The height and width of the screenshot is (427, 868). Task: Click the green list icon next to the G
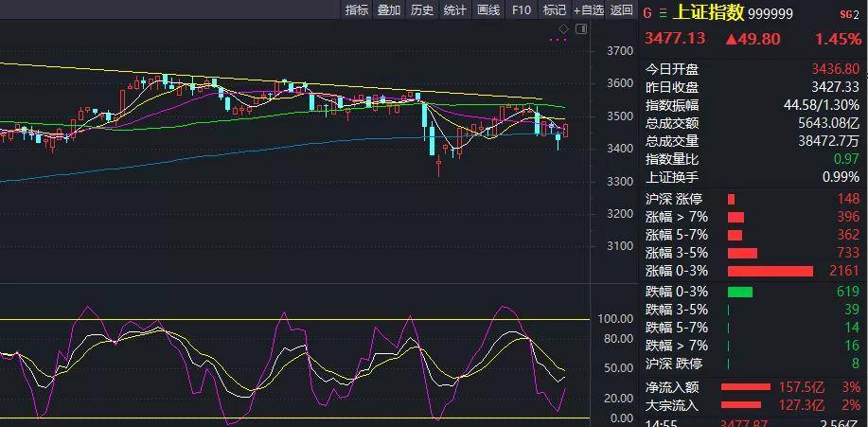tap(661, 12)
